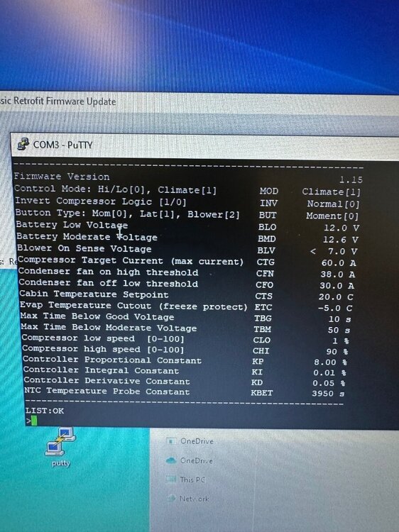Click the Cabin Temperature Setpoint text

(x=94, y=294)
